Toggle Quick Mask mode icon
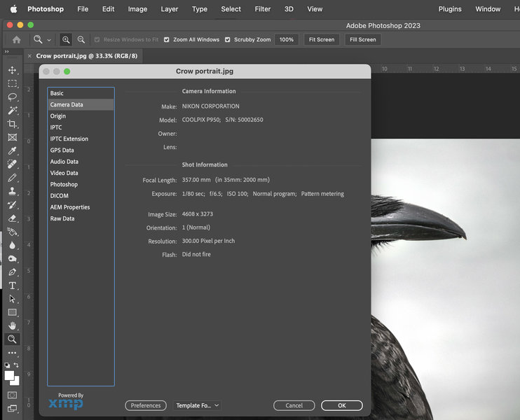This screenshot has width=520, height=420. tap(13, 395)
